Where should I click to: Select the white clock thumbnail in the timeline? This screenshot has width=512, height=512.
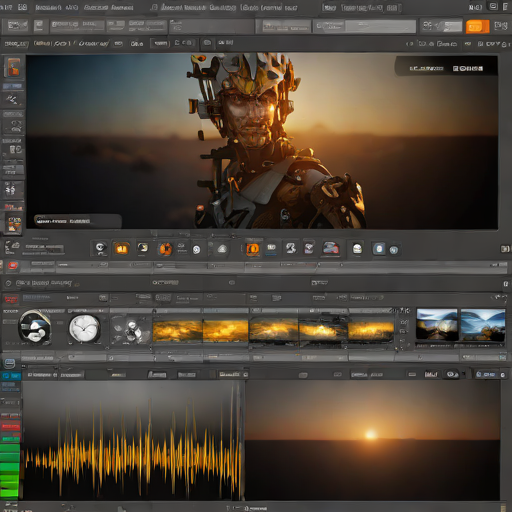(84, 329)
